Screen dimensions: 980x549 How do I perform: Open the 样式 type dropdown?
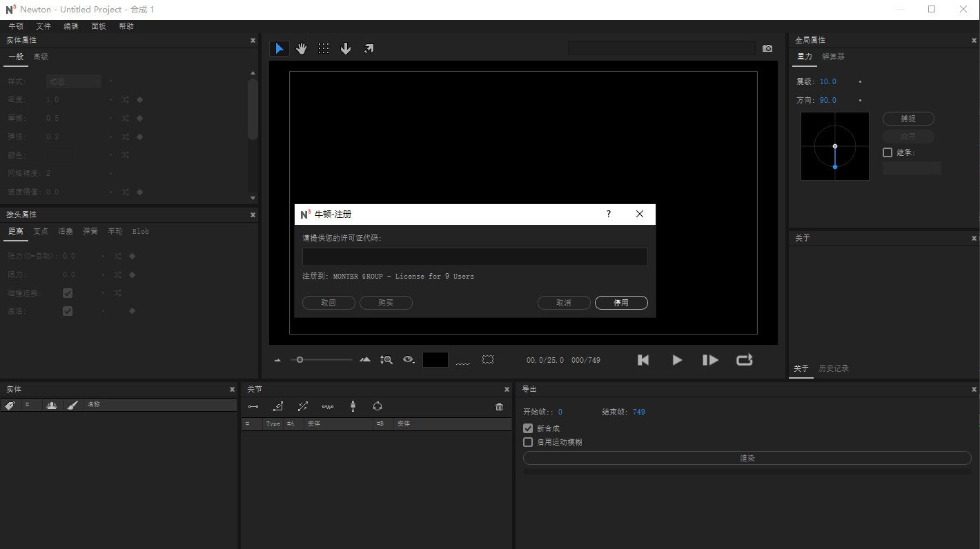[74, 81]
